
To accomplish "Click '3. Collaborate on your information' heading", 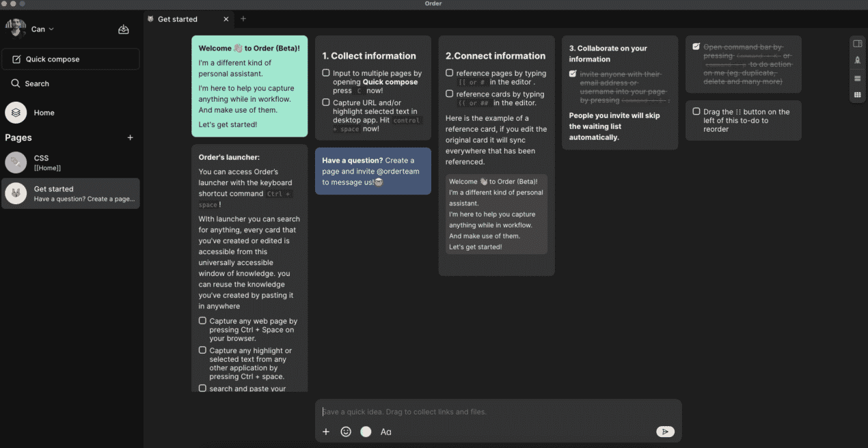I will (x=608, y=54).
